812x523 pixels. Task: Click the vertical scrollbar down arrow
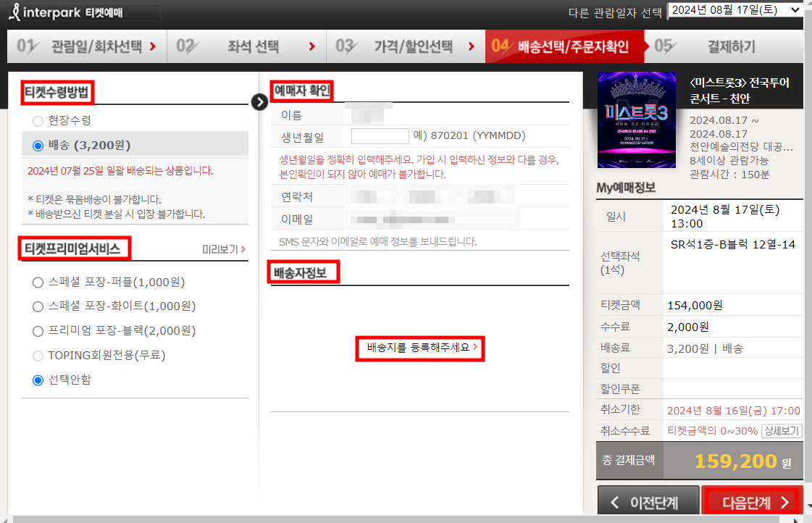(808, 506)
